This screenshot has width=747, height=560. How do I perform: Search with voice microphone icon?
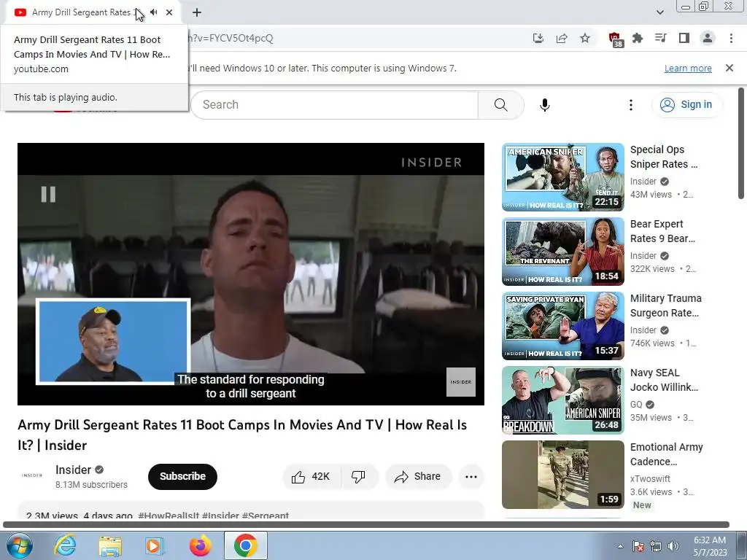point(544,105)
